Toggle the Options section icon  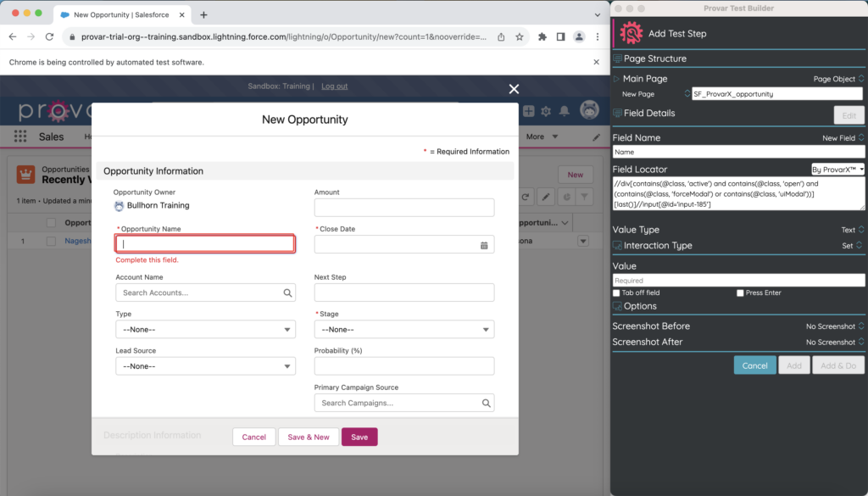(616, 308)
